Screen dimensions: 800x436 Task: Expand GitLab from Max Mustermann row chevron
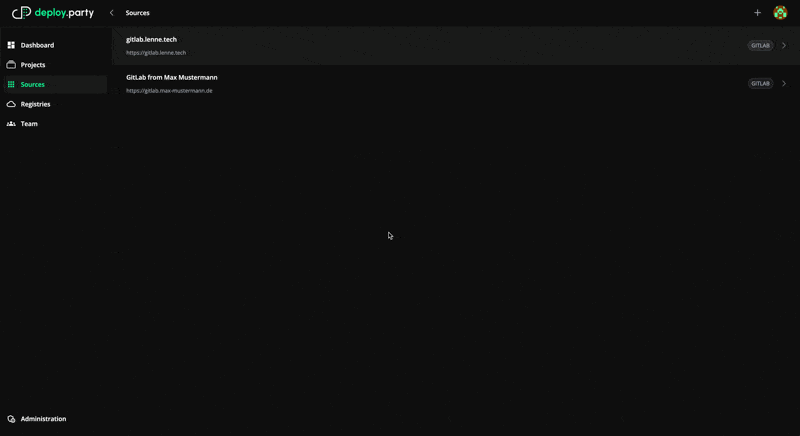click(x=784, y=83)
